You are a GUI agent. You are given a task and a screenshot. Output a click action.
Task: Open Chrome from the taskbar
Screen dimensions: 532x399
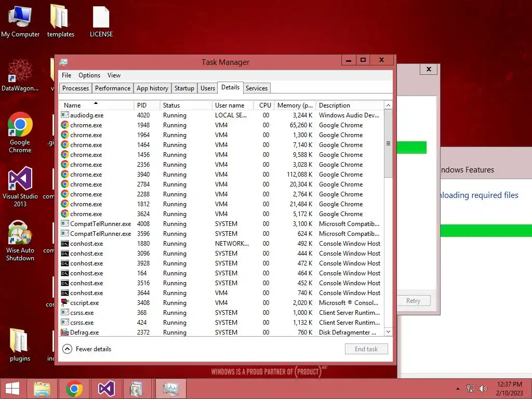point(74,389)
